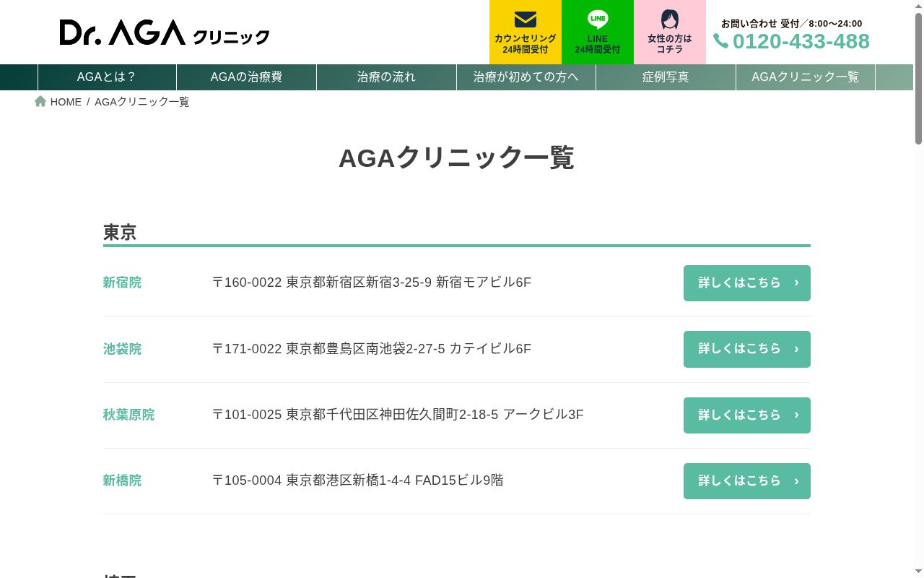Click the 東京 section heading
This screenshot has height=578, width=924.
click(120, 233)
